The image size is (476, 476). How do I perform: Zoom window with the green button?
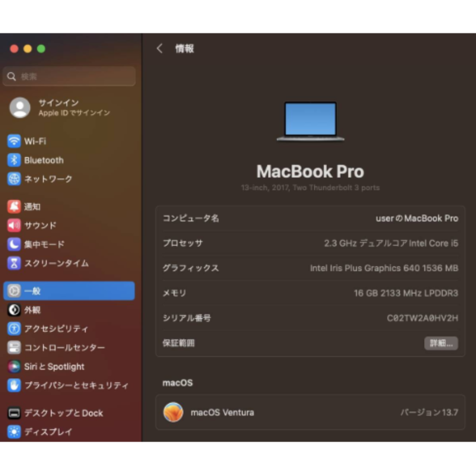(x=41, y=48)
